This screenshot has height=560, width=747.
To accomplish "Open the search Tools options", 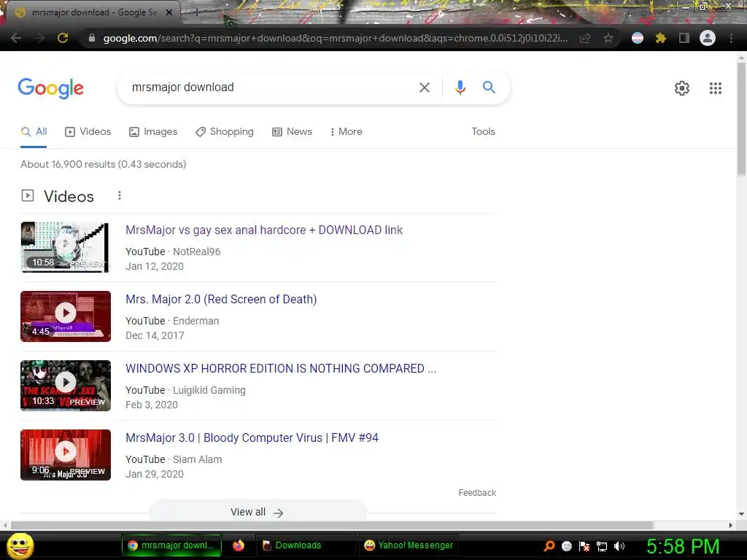I will (x=483, y=132).
